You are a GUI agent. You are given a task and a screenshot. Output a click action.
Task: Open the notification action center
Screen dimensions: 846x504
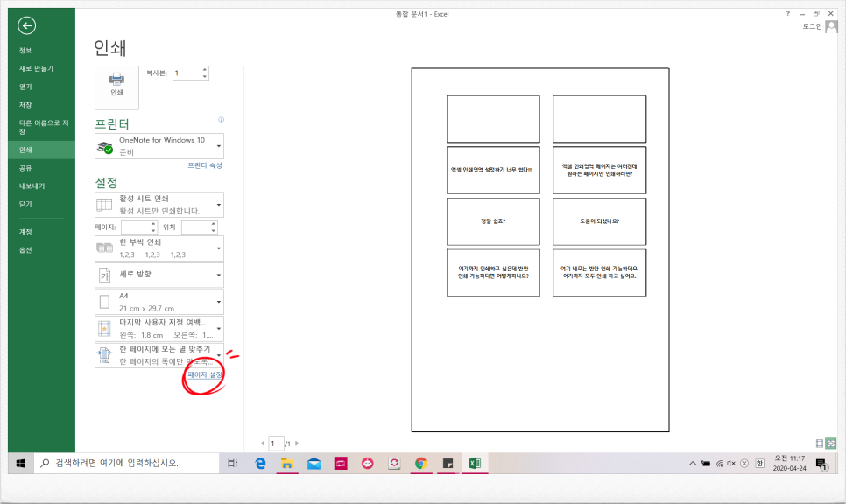click(x=821, y=464)
